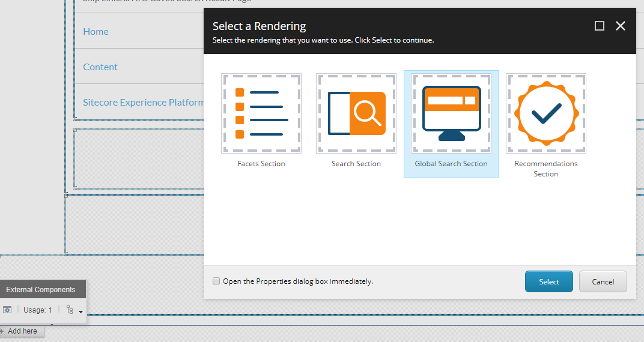The width and height of the screenshot is (644, 342).
Task: Click the Facets Section label text
Action: [x=261, y=164]
